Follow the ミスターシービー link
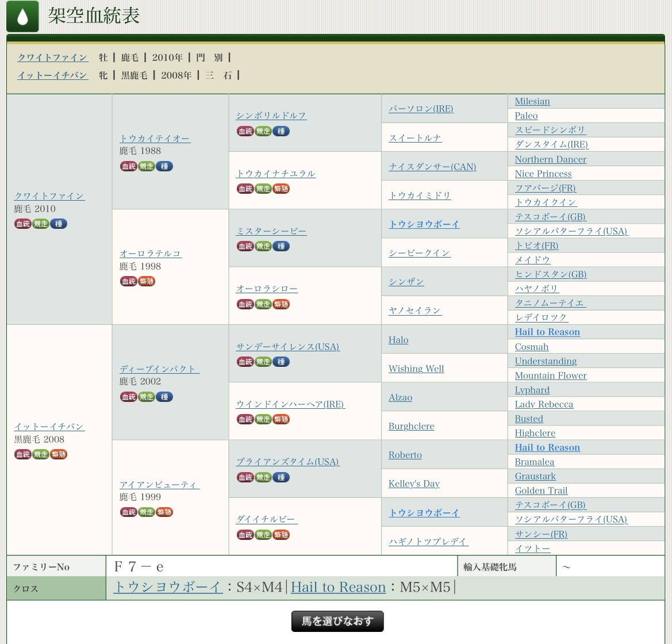The image size is (672, 644). tap(271, 232)
